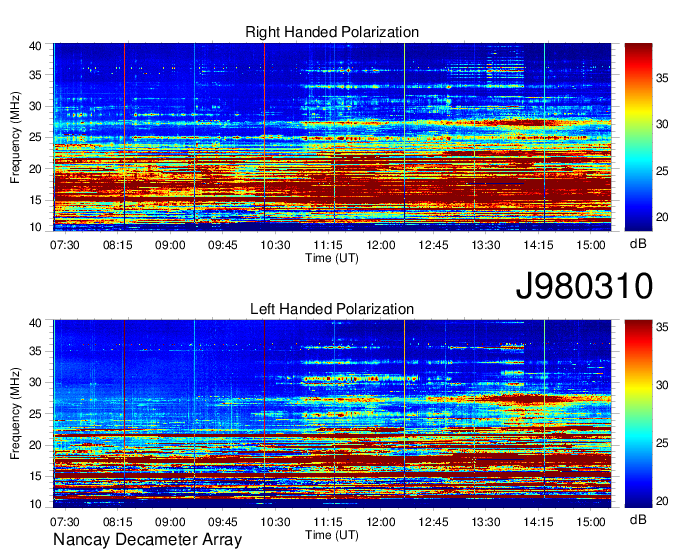The width and height of the screenshot is (680, 552).
Task: Click the '20' dB label on Right Handed colorbar
Action: 662,217
